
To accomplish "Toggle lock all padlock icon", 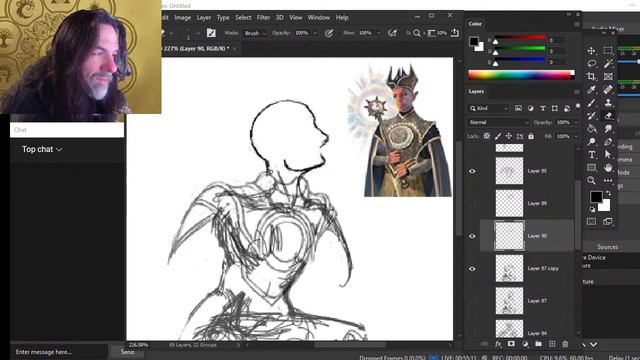I will 531,136.
